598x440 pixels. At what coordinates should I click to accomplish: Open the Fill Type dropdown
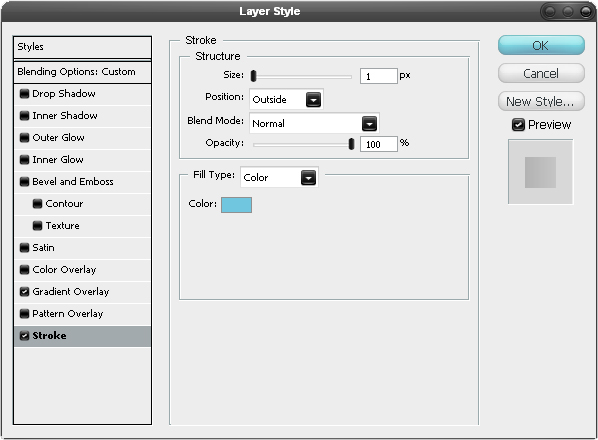pos(279,177)
